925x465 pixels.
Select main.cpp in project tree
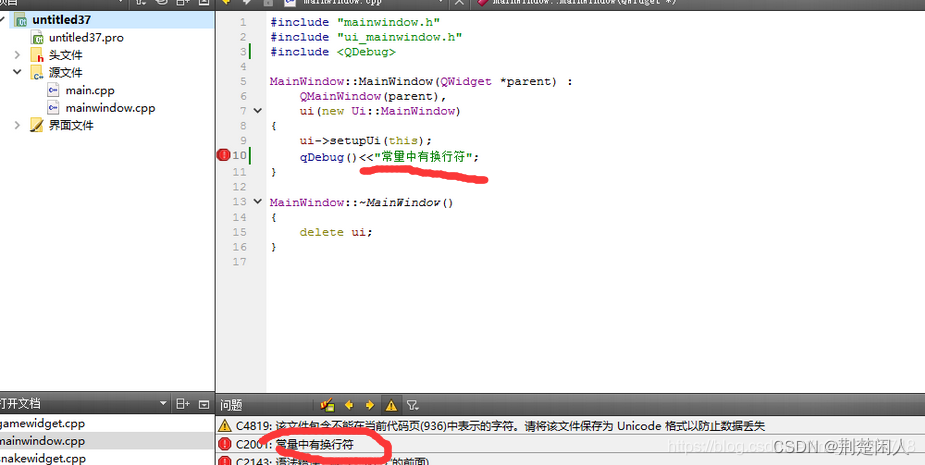(x=107, y=90)
